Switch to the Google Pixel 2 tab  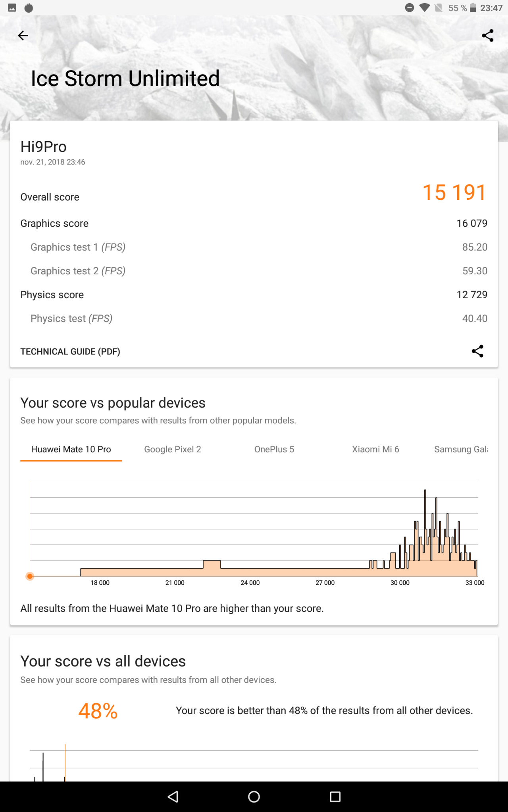pyautogui.click(x=173, y=449)
